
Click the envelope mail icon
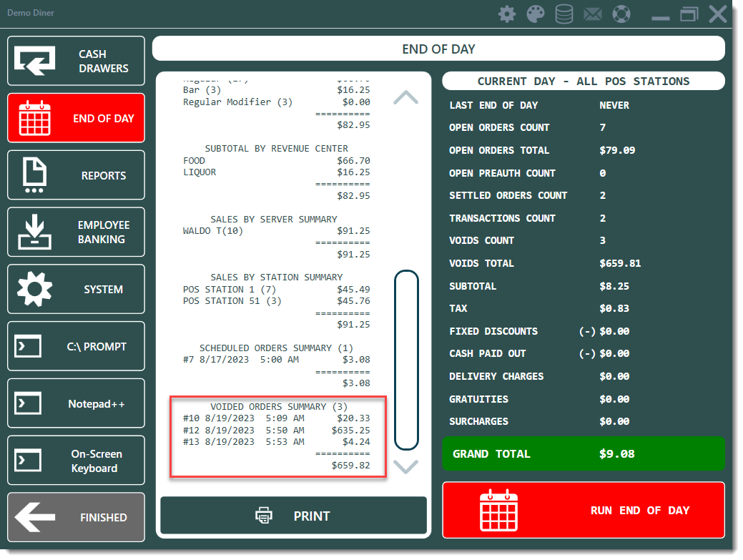click(x=593, y=14)
